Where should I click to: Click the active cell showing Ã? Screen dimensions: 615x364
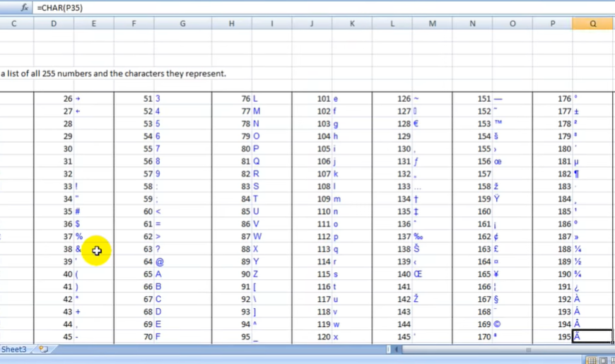[x=592, y=336]
